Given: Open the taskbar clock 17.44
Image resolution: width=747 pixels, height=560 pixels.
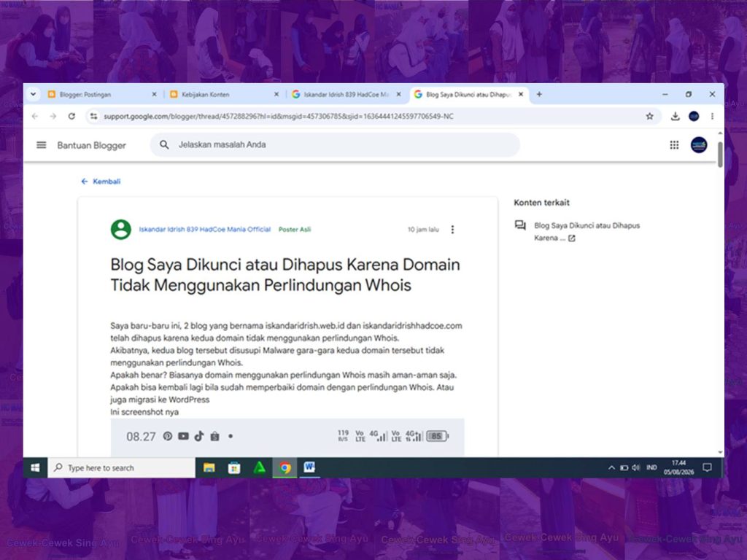Looking at the screenshot, I should pyautogui.click(x=678, y=467).
